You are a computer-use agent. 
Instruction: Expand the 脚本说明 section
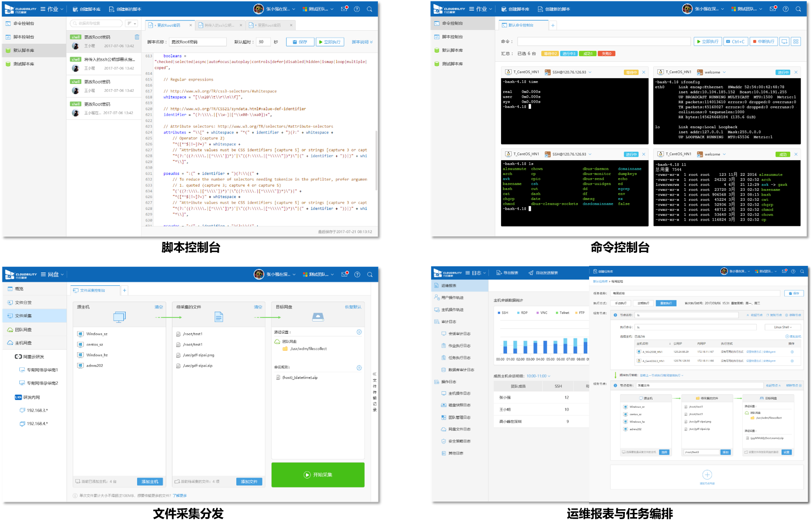pos(362,42)
